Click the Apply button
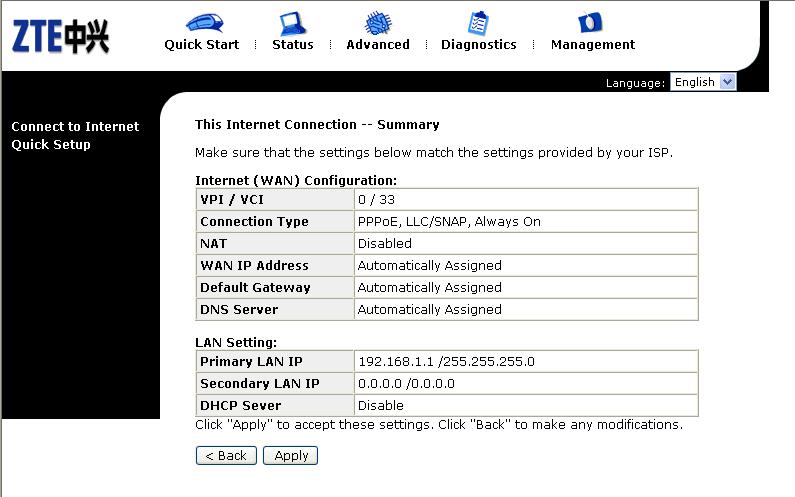795x497 pixels. [x=291, y=455]
